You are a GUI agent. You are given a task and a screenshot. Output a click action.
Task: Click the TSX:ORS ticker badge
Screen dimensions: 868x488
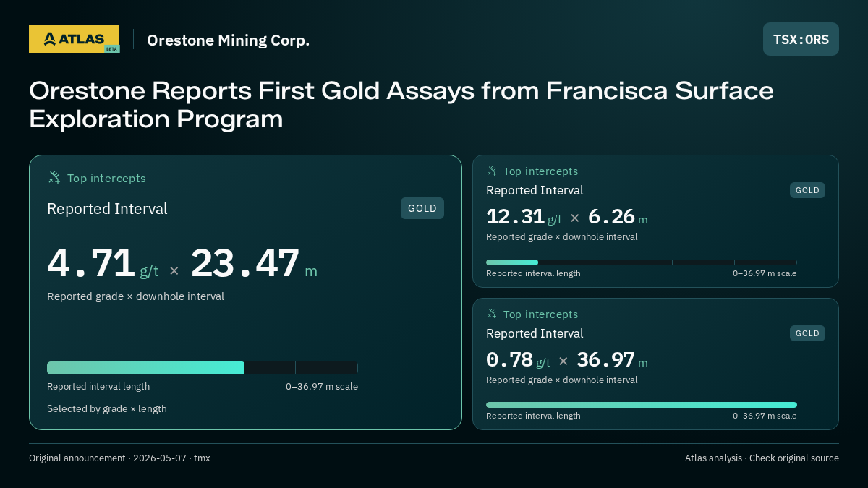click(x=801, y=39)
